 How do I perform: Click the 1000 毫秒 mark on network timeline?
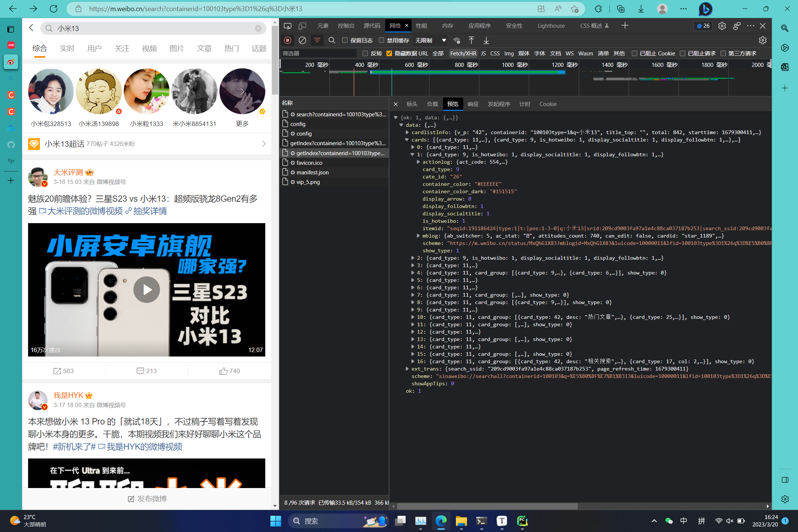pos(514,65)
